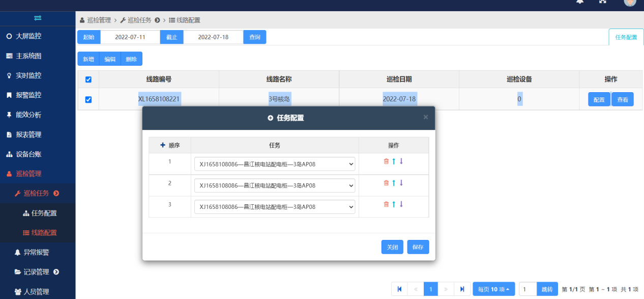Collapse the sidebar using the arrows toggle
The height and width of the screenshot is (299, 644).
point(38,18)
